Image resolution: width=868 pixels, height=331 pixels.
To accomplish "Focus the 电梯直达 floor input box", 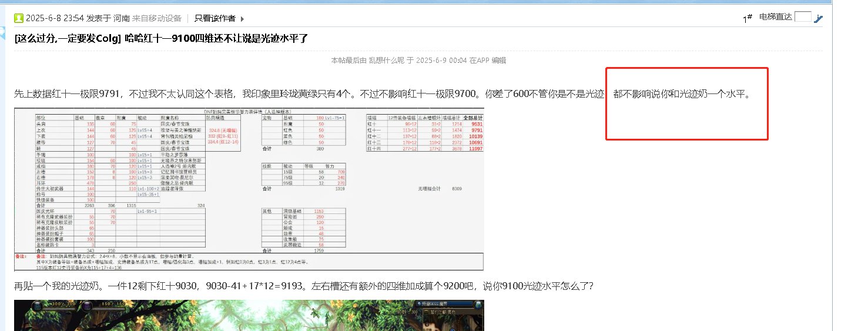I will (803, 17).
